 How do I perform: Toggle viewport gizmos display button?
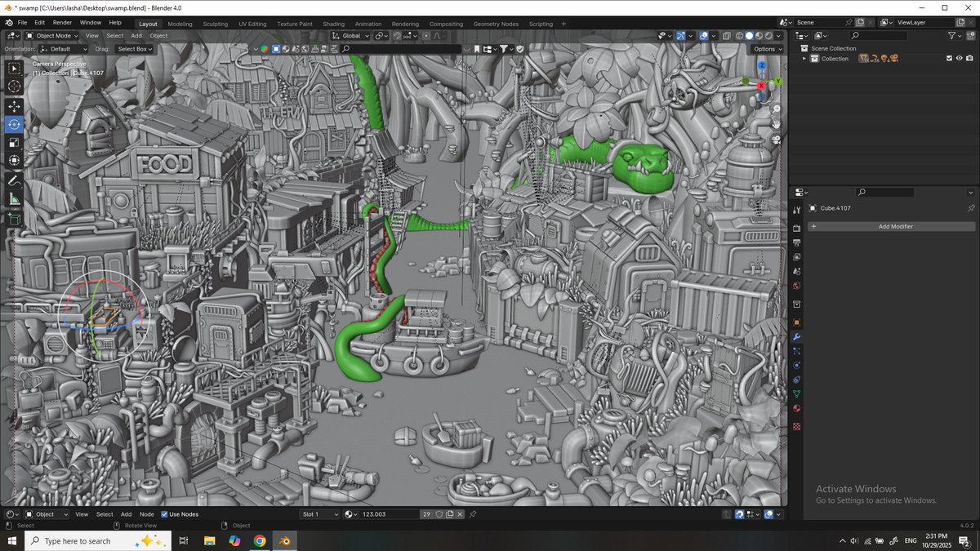click(681, 36)
